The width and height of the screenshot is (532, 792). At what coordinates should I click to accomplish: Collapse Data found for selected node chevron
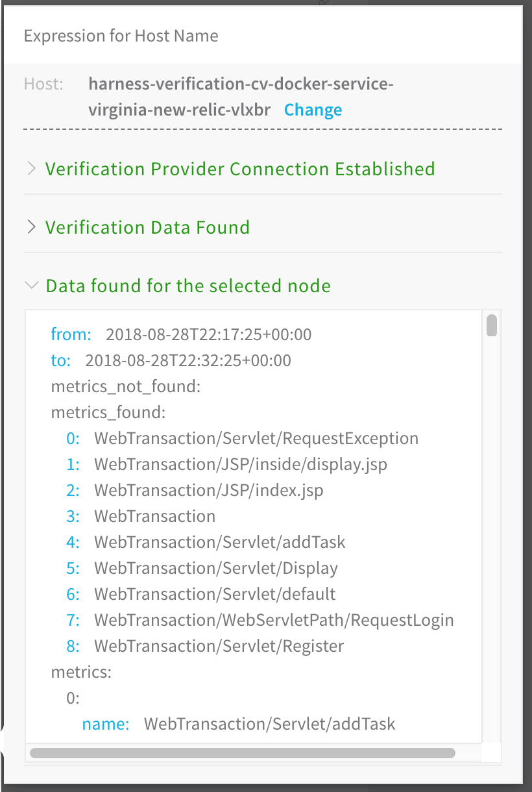(30, 285)
